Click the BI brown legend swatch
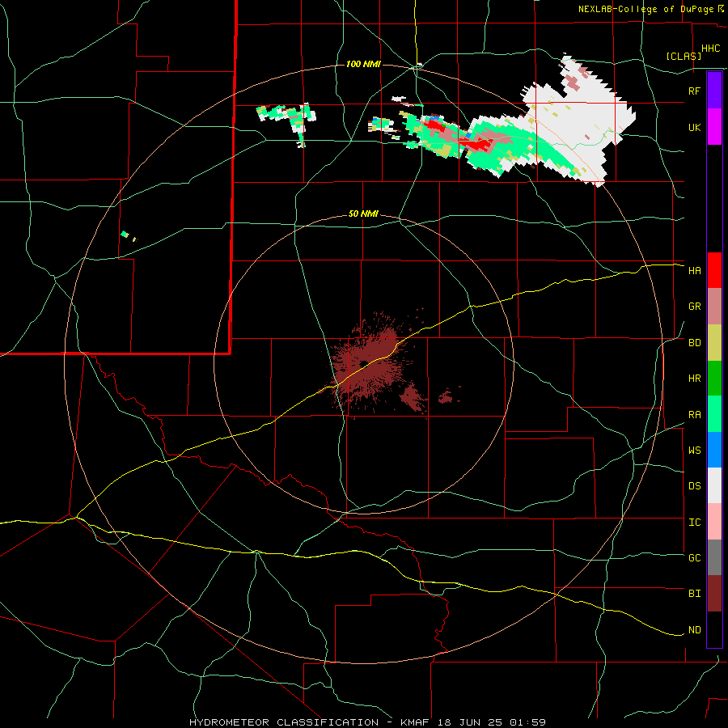 (714, 594)
